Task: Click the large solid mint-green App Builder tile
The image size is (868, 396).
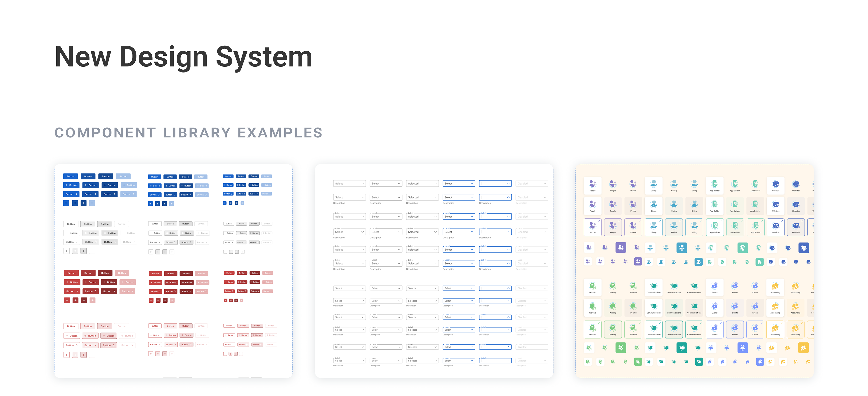Action: tap(743, 248)
